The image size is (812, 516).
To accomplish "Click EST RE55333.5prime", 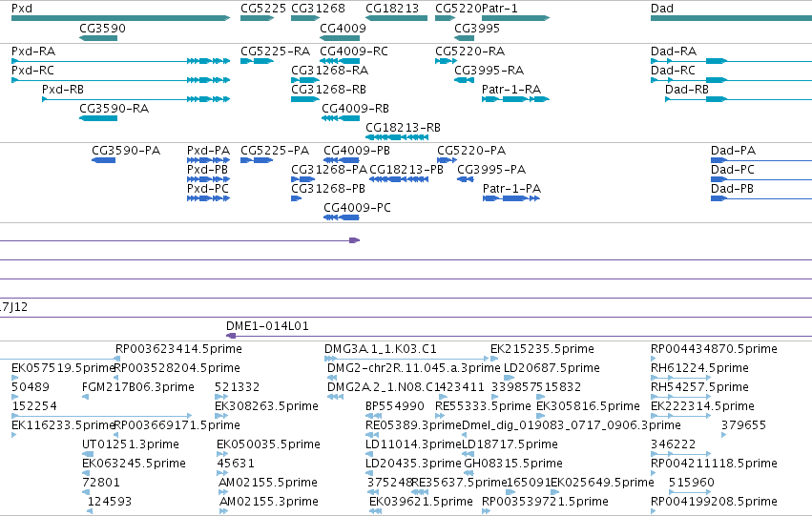I will [x=483, y=406].
